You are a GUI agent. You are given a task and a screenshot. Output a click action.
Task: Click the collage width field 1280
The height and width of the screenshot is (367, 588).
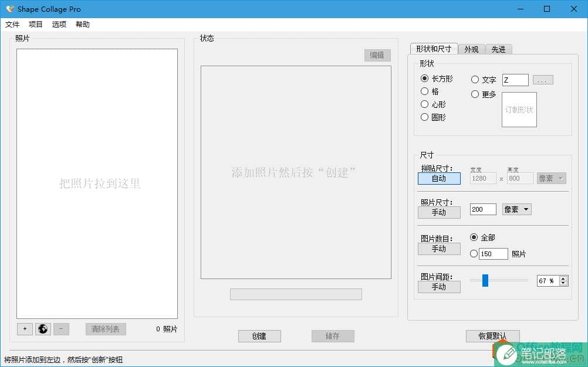coord(483,178)
